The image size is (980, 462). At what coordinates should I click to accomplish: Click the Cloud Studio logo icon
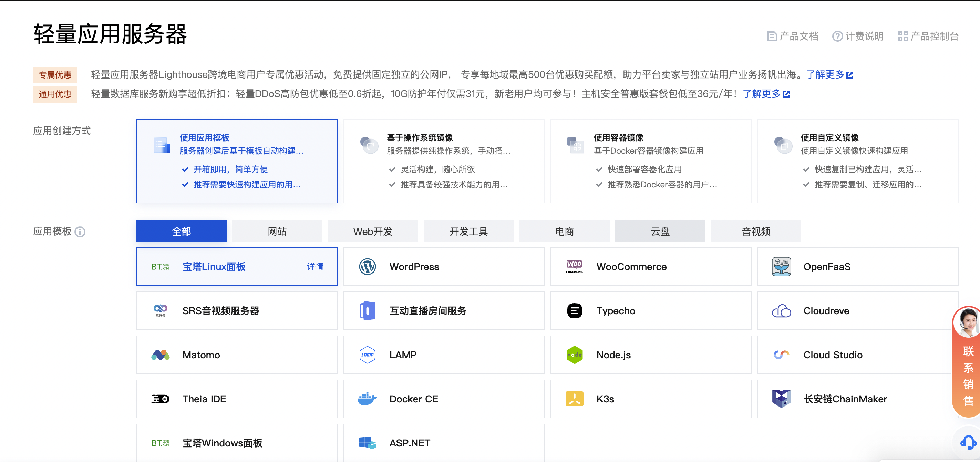pos(781,355)
